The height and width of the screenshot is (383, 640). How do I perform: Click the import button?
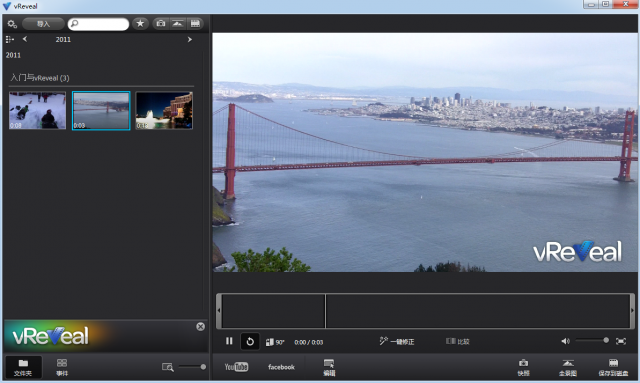pos(43,24)
